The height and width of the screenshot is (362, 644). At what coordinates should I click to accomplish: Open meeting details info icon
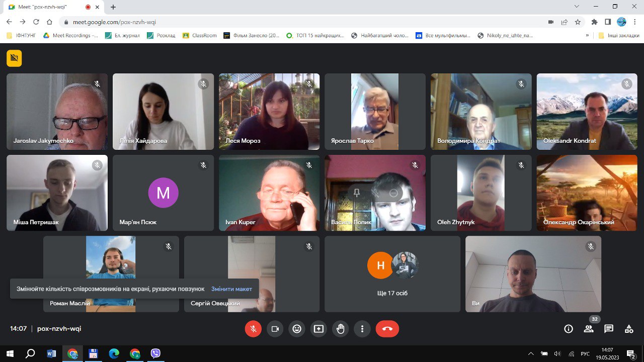569,329
